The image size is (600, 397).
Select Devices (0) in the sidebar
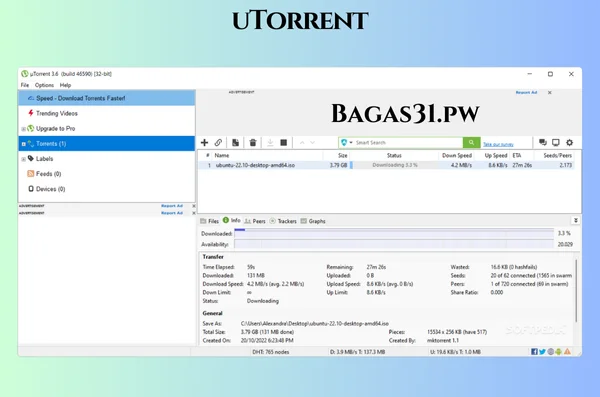pyautogui.click(x=107, y=189)
